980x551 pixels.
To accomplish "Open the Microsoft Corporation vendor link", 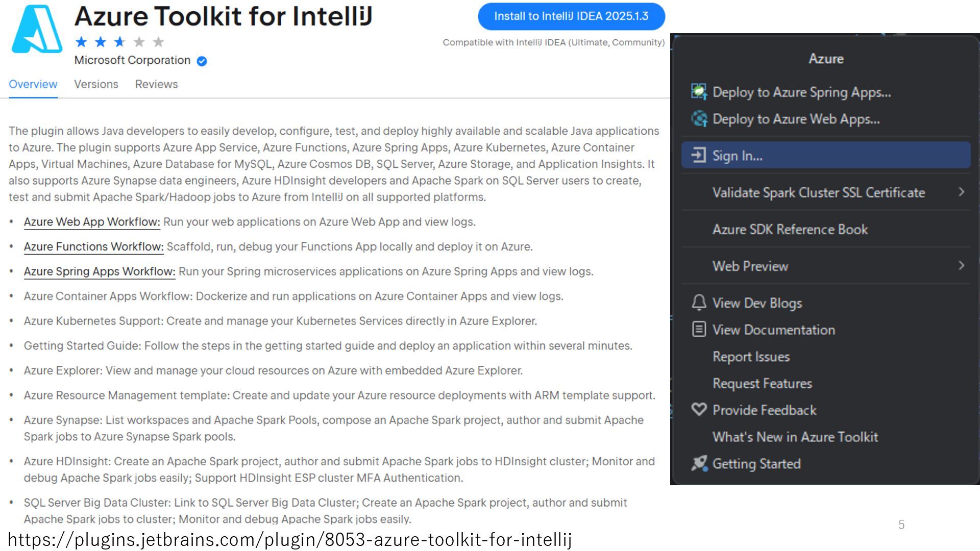I will [x=132, y=60].
